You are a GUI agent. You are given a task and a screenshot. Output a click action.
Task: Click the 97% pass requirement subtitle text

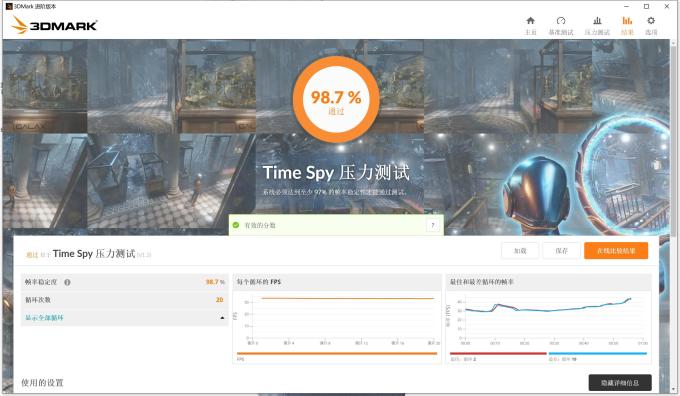coord(334,192)
